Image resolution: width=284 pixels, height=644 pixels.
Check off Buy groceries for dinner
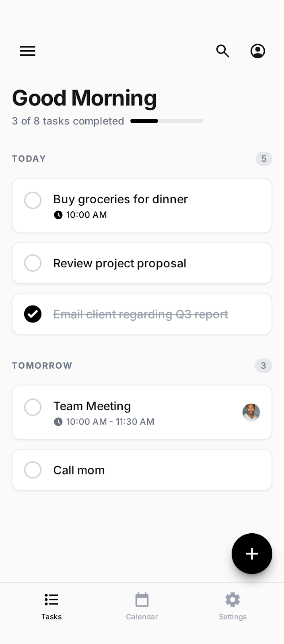point(33,200)
